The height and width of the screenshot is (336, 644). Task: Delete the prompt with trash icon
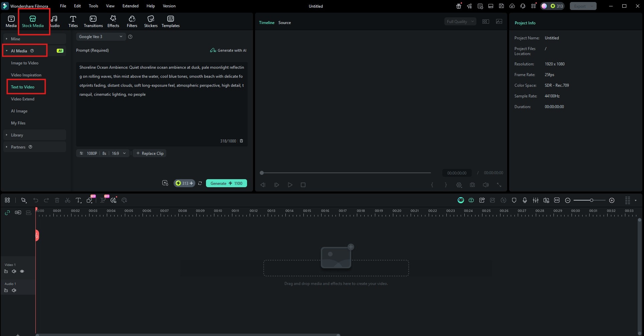tap(241, 141)
